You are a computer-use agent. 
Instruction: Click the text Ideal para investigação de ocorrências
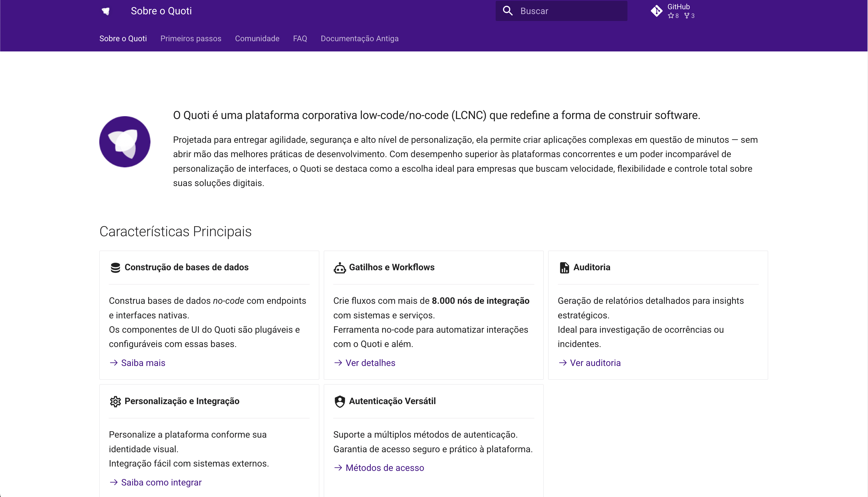(641, 337)
